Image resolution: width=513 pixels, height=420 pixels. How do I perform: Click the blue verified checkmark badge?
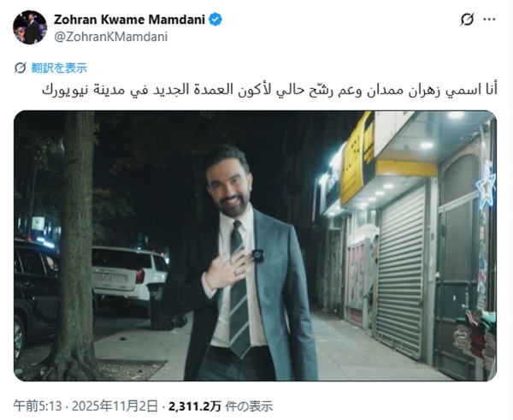pos(215,20)
